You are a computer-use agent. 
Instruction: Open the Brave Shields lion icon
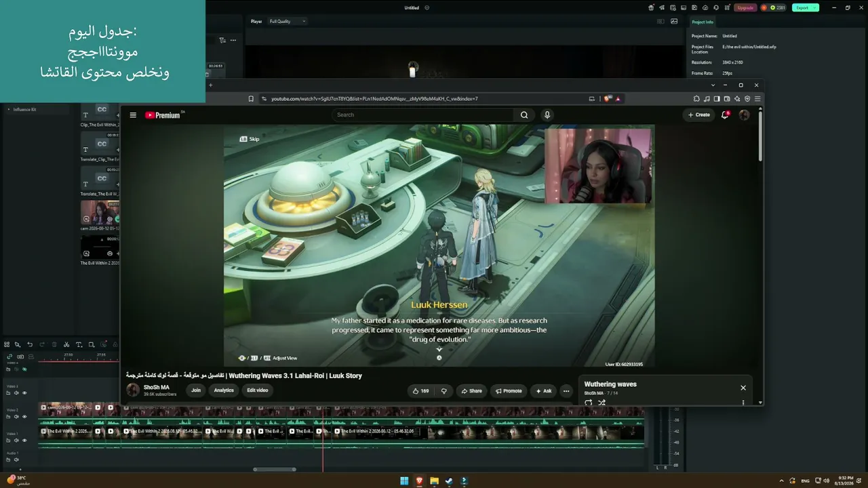[x=608, y=99]
